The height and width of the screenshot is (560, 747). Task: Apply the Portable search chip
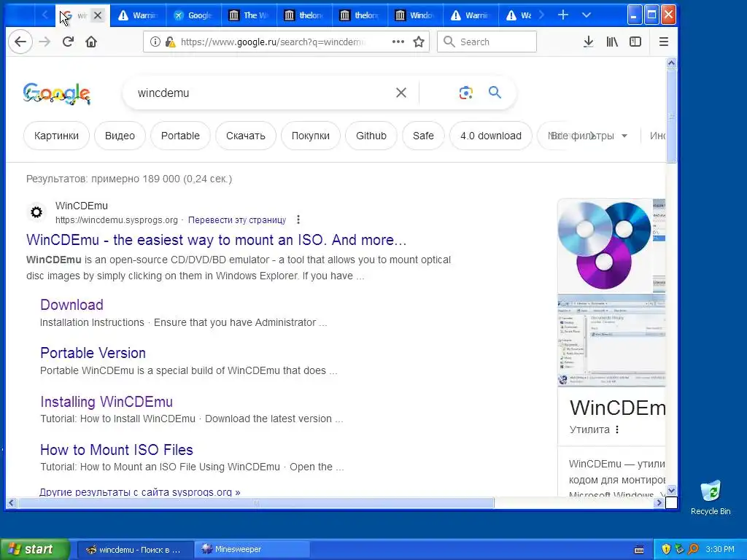[x=180, y=136]
